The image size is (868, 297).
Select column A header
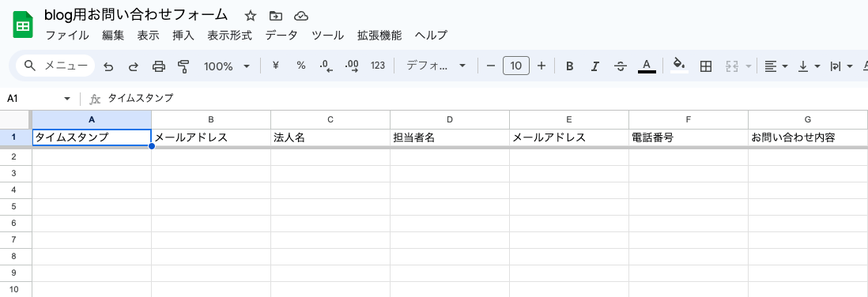point(92,119)
